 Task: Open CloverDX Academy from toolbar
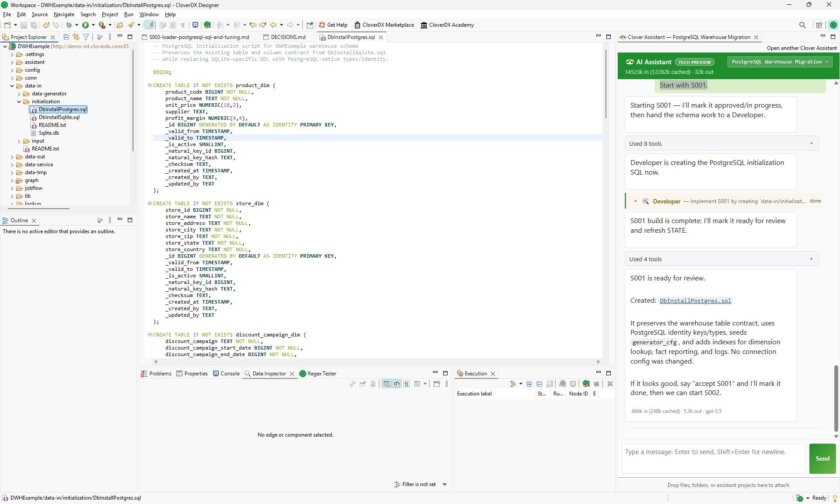[x=447, y=25]
